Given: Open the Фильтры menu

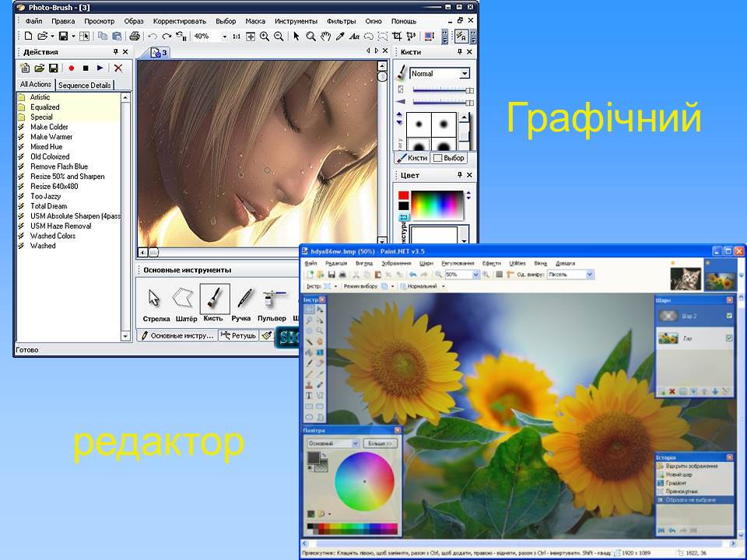Looking at the screenshot, I should pos(342,21).
